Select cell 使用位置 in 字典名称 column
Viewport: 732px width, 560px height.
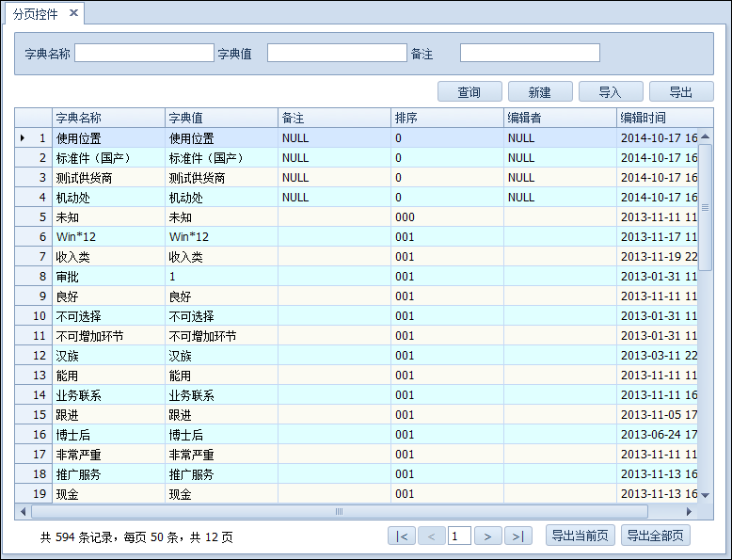point(108,137)
